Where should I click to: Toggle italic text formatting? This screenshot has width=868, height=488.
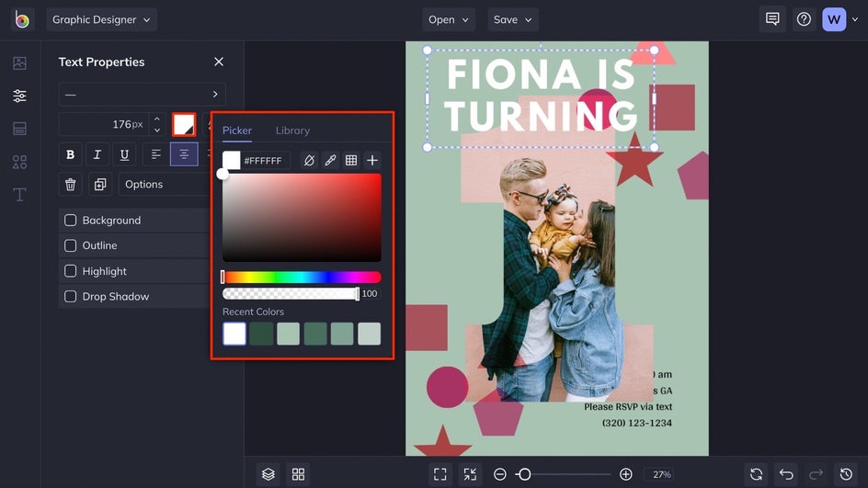97,154
